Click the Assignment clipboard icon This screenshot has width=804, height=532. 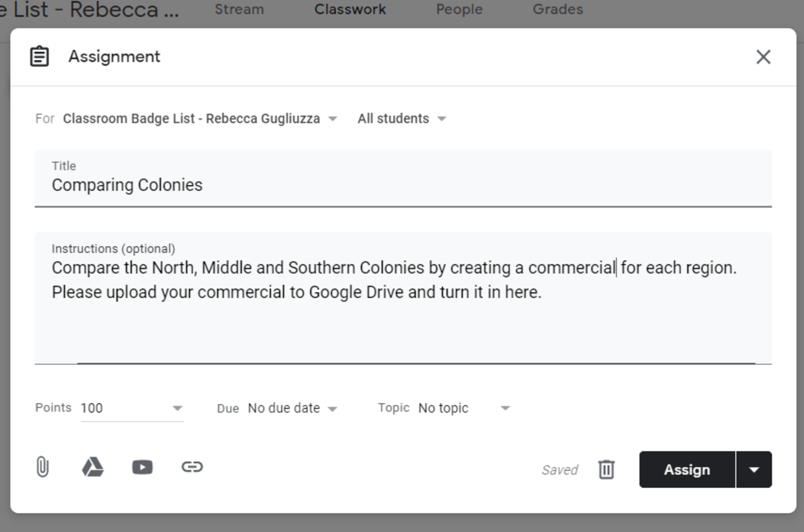point(40,57)
